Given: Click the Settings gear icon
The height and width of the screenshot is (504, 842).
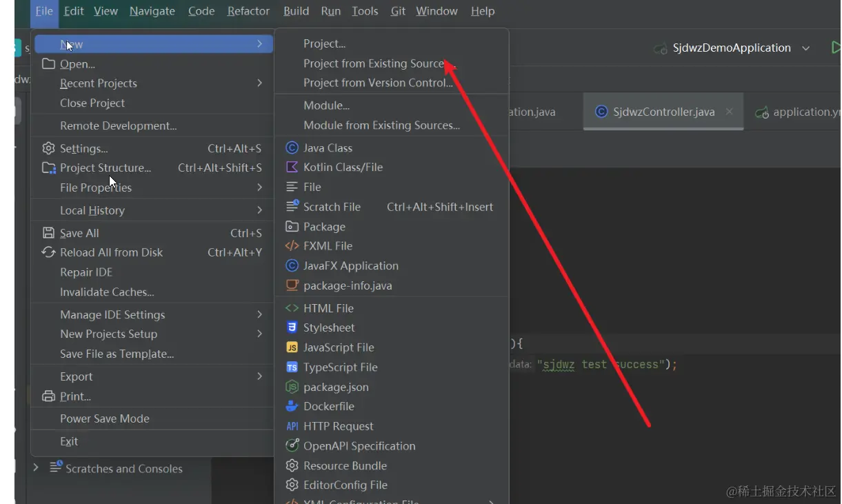Looking at the screenshot, I should point(48,148).
